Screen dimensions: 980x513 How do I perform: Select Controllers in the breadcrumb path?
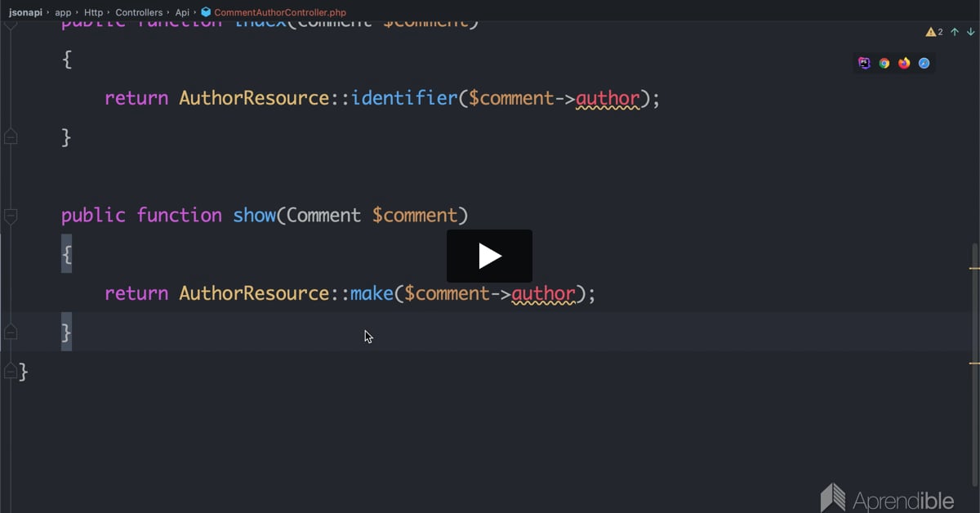139,12
